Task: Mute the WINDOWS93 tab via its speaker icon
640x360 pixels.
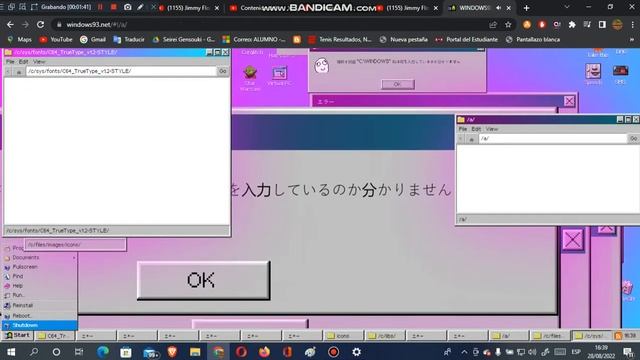Action: click(498, 8)
